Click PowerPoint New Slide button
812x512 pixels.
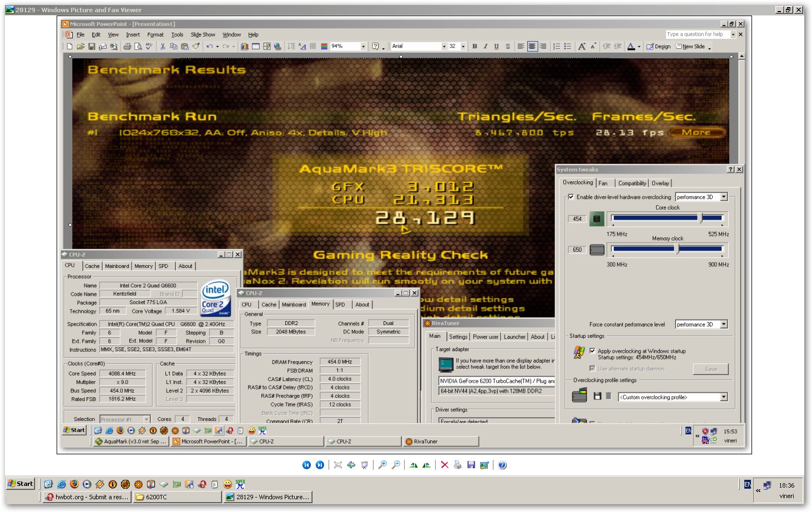pyautogui.click(x=690, y=47)
